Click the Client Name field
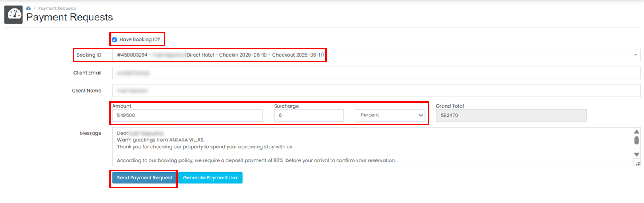Image resolution: width=644 pixels, height=203 pixels. (x=376, y=91)
